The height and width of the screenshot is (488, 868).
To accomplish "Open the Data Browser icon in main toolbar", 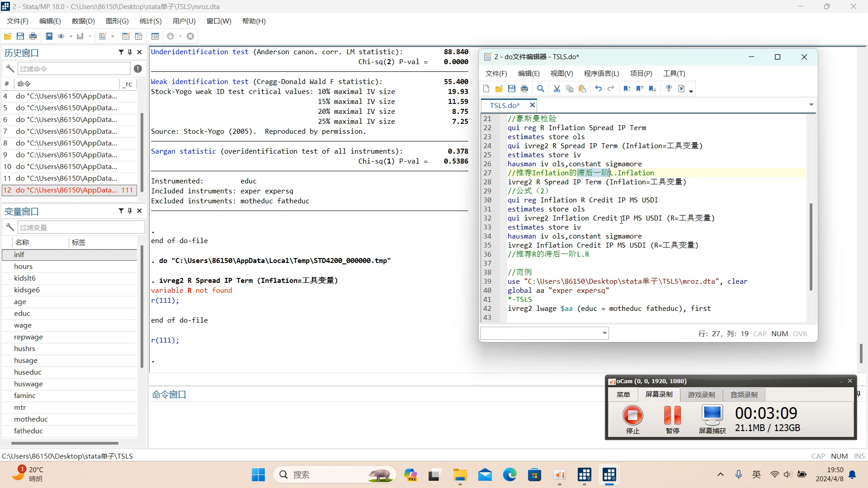I will pyautogui.click(x=139, y=36).
